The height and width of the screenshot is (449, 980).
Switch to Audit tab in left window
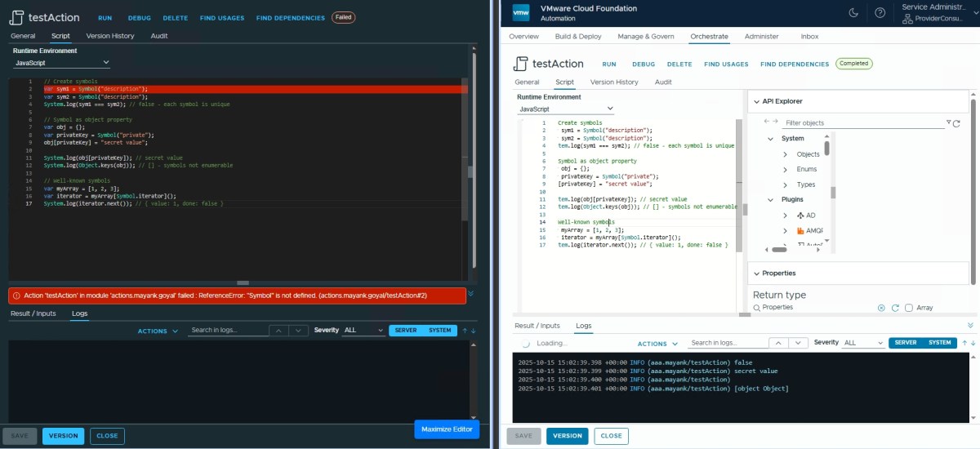159,36
